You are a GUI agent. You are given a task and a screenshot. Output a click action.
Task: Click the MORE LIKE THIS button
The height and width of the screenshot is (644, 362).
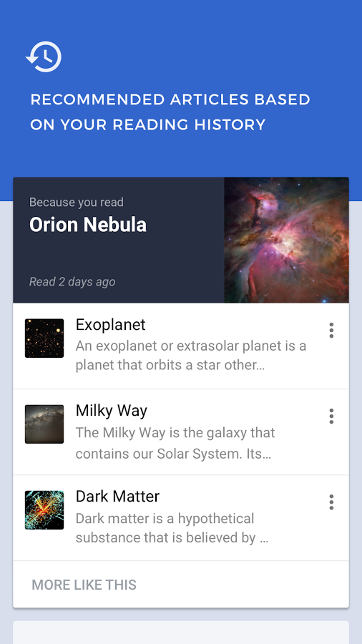(84, 585)
